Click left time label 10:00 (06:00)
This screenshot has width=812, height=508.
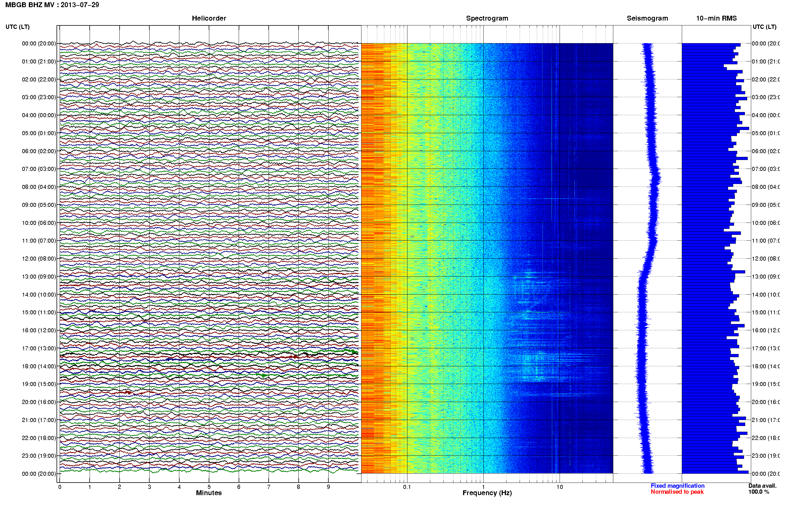tap(39, 223)
